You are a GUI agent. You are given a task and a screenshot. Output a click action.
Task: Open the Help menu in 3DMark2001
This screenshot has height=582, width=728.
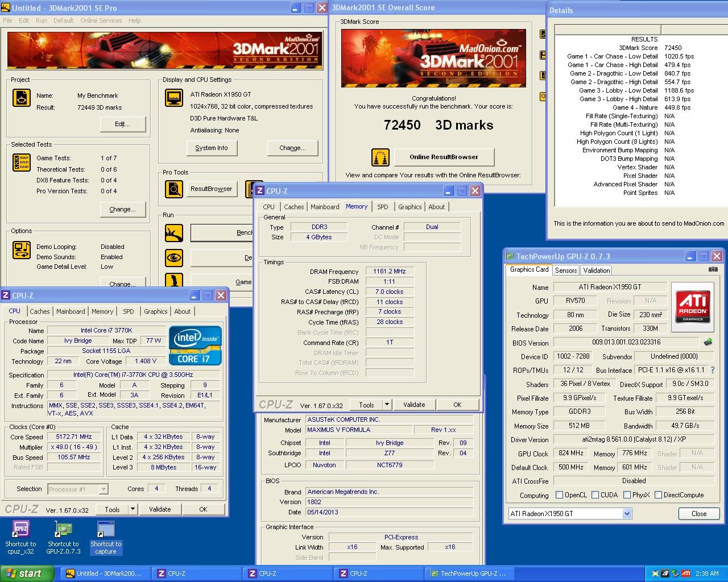point(135,20)
